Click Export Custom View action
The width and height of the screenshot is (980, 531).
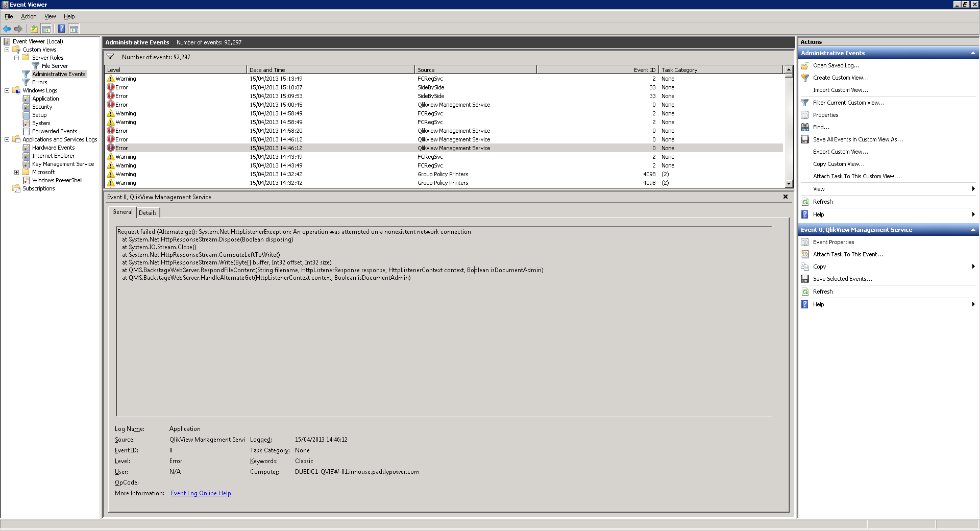(x=840, y=152)
